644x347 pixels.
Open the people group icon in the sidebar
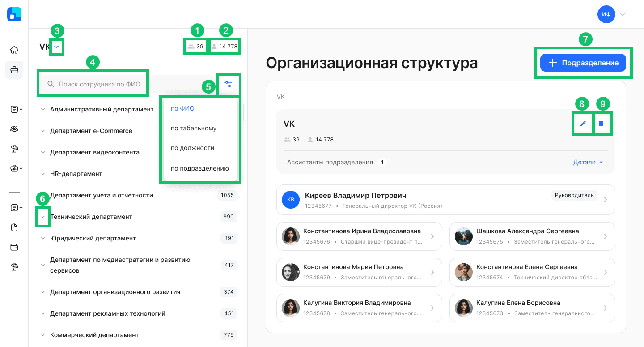pyautogui.click(x=14, y=129)
